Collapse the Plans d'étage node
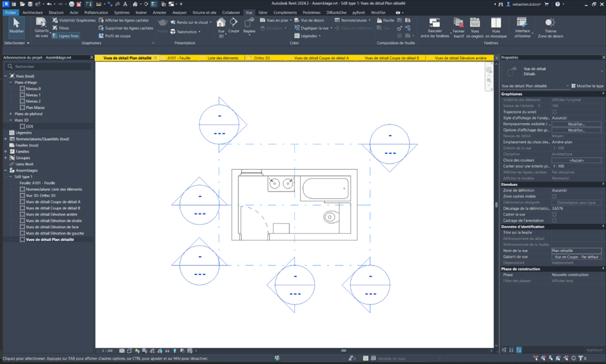The image size is (606, 364). pos(11,82)
